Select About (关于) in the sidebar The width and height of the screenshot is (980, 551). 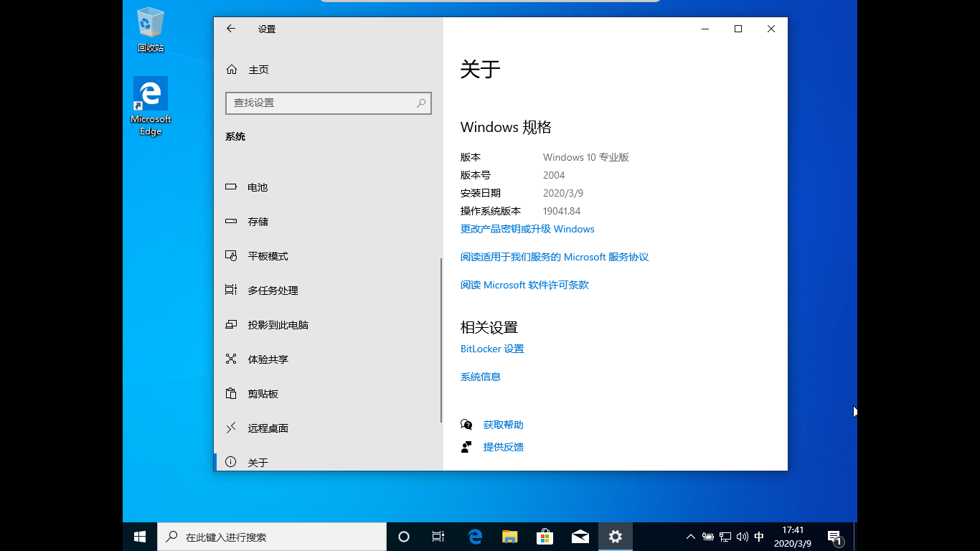(x=258, y=462)
